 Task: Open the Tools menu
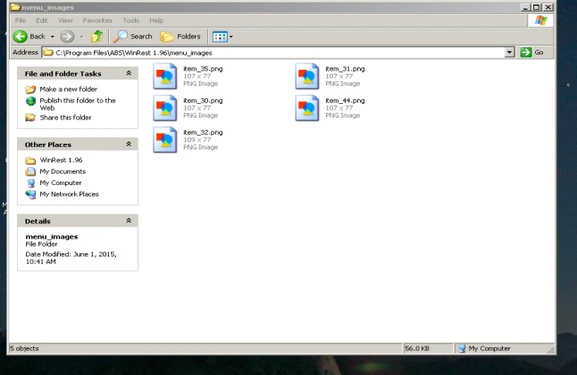[x=131, y=21]
